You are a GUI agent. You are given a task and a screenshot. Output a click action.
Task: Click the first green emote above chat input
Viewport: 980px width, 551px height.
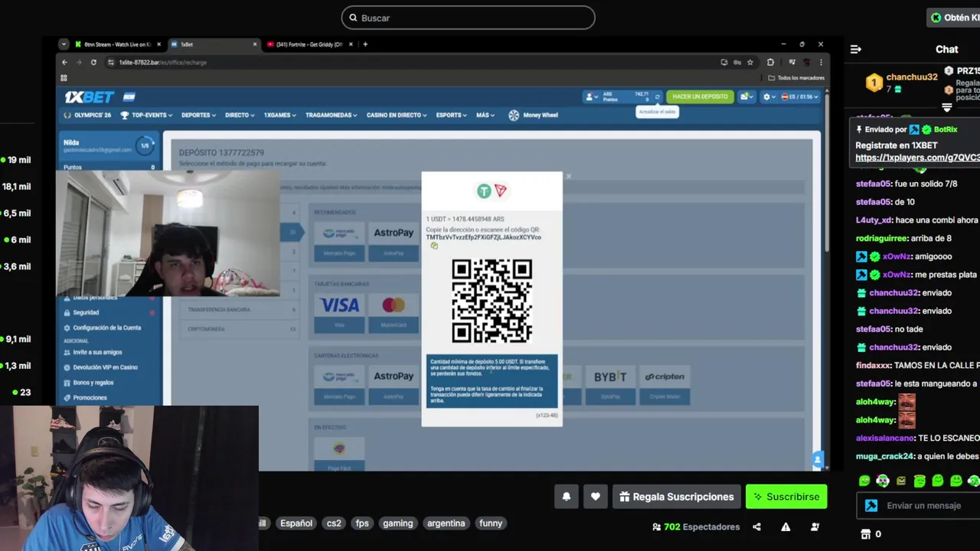(x=864, y=481)
